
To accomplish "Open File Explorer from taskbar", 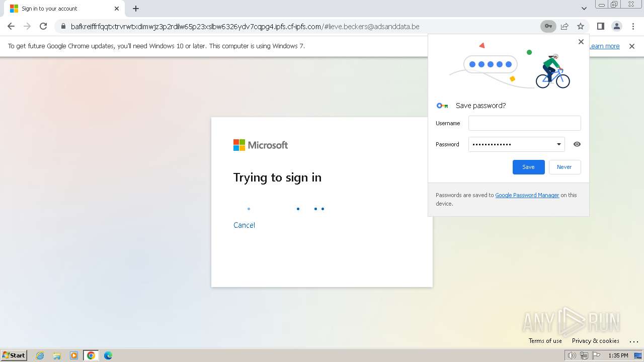I will 57,355.
